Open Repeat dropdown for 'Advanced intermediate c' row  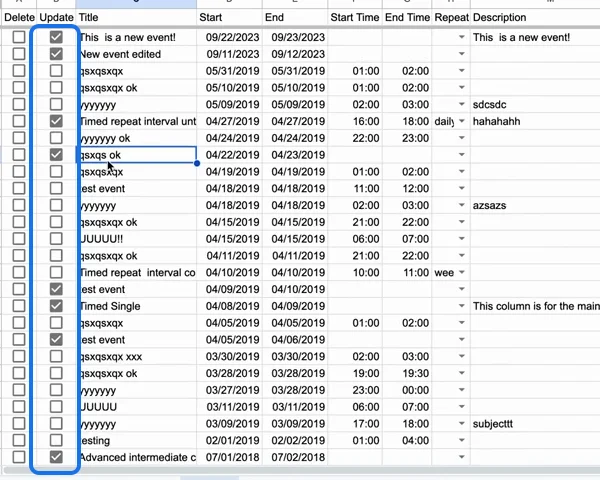coord(462,457)
